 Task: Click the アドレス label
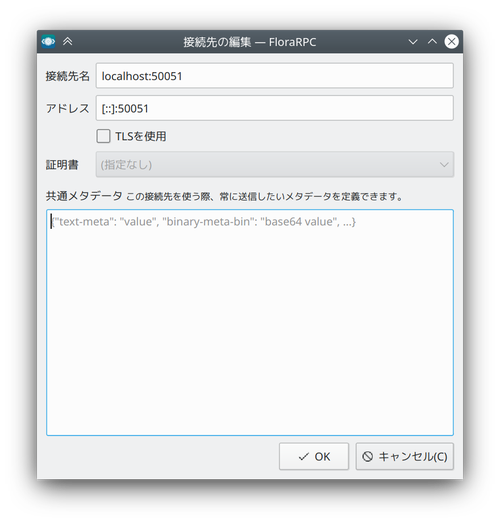pyautogui.click(x=68, y=108)
